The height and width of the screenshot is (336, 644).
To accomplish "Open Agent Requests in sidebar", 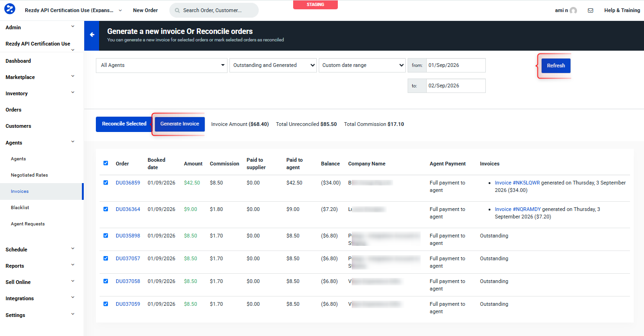I will (x=28, y=224).
